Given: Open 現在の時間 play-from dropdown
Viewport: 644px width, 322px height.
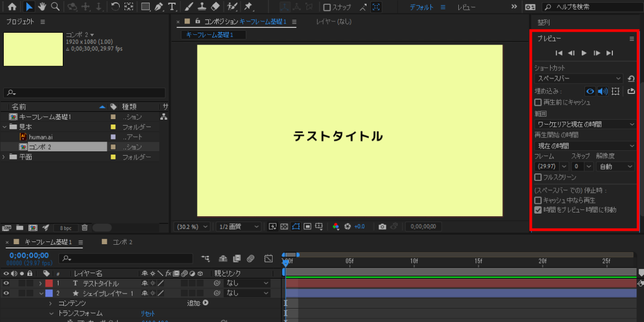Looking at the screenshot, I should point(584,145).
